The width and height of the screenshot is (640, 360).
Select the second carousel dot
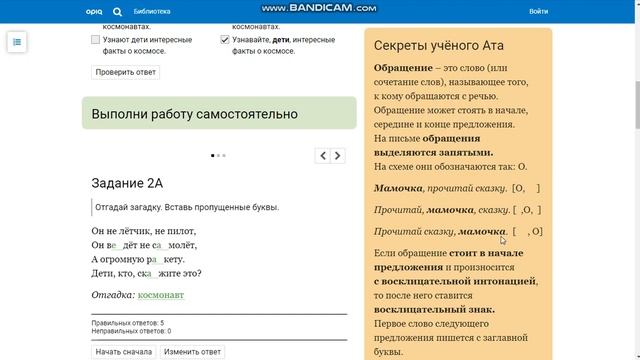click(218, 156)
